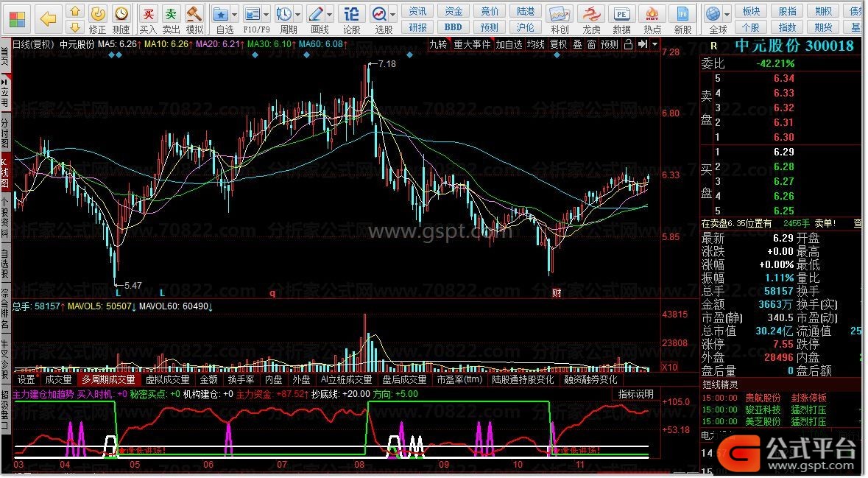Click the yellow up arrow button
Screen dimensions: 868x478
pyautogui.click(x=75, y=12)
